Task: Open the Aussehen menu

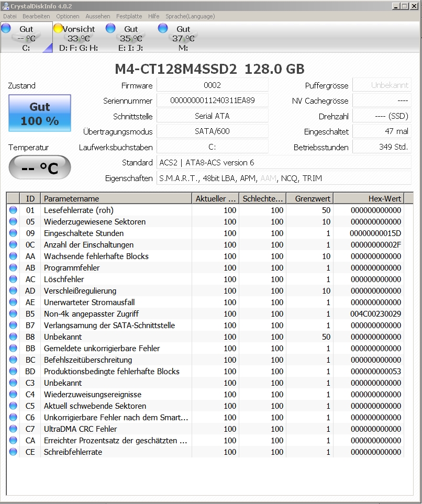Action: 98,16
